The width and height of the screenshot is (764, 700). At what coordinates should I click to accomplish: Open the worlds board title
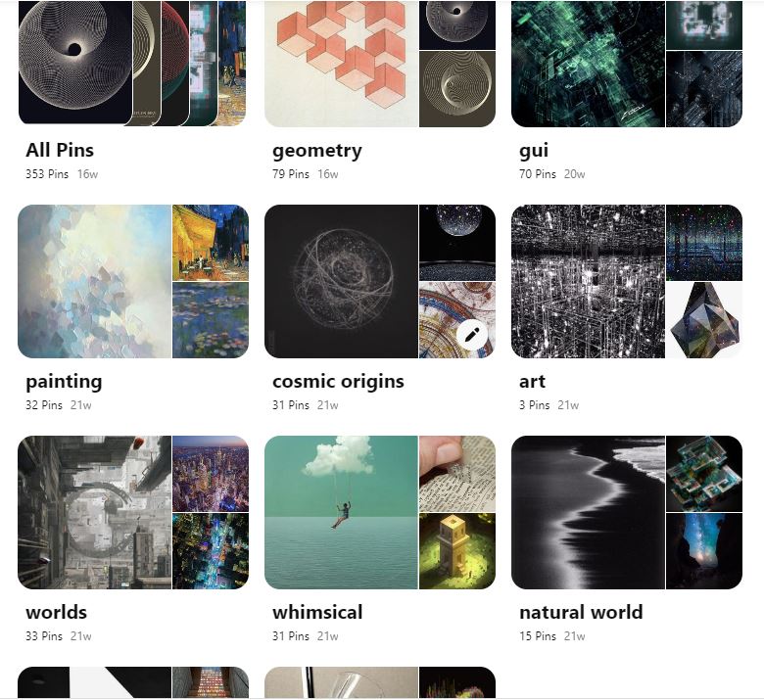pyautogui.click(x=56, y=612)
